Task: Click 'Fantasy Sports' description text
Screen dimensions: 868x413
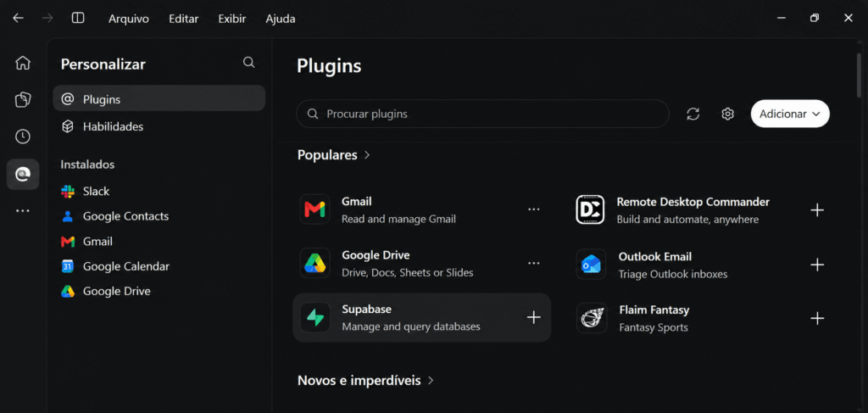Action: [x=654, y=327]
